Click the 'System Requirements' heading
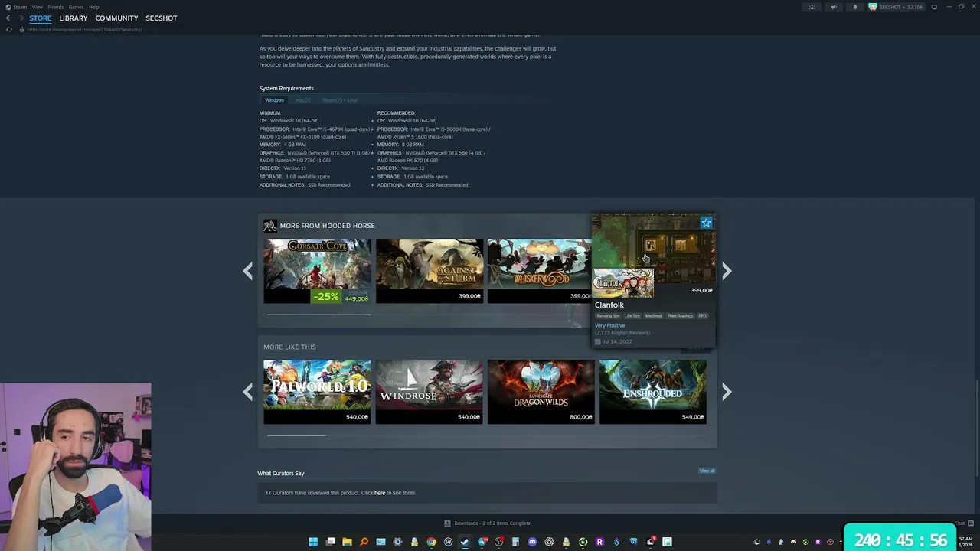This screenshot has height=551, width=980. point(286,88)
